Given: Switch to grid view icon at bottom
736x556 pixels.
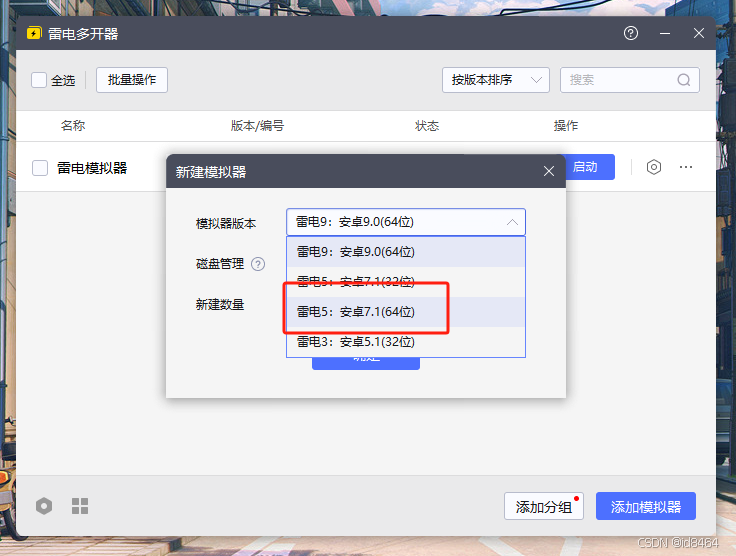Looking at the screenshot, I should tap(80, 506).
